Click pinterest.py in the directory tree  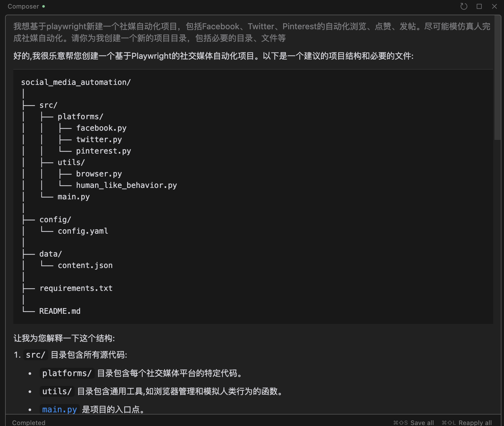point(103,151)
